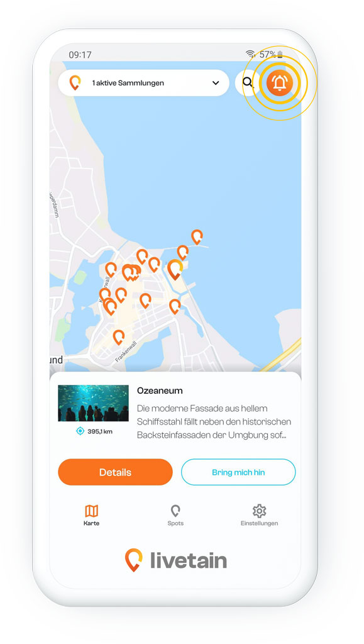Open the Ozeaneum aquarium thumbnail
Viewport: 364px width, 644px height.
point(93,403)
